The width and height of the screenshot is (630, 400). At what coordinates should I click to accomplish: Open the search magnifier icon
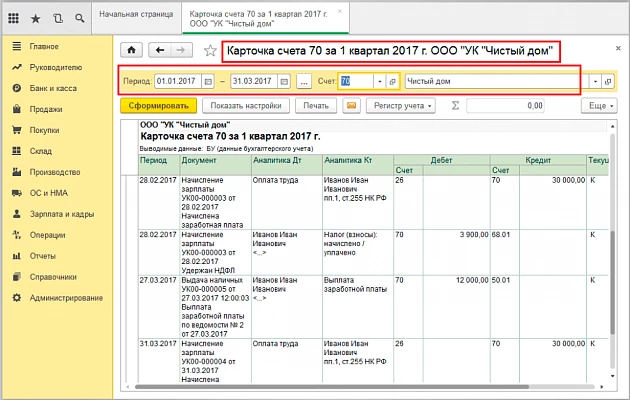point(80,18)
